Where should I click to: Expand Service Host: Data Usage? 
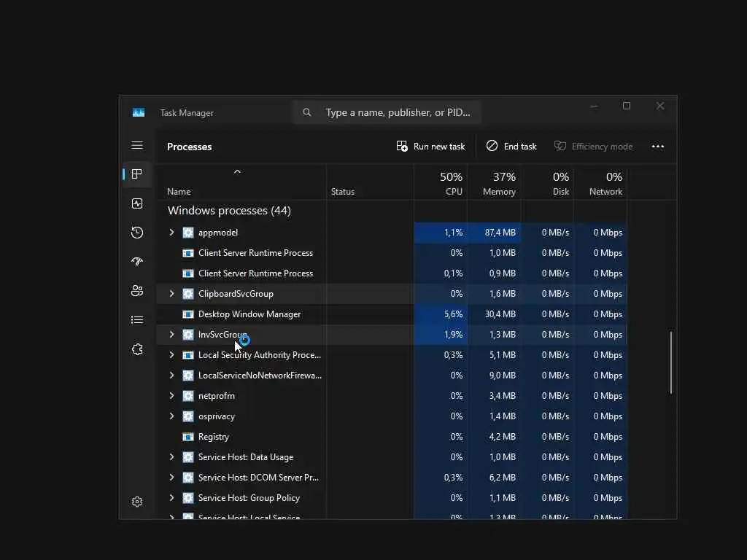click(x=172, y=457)
